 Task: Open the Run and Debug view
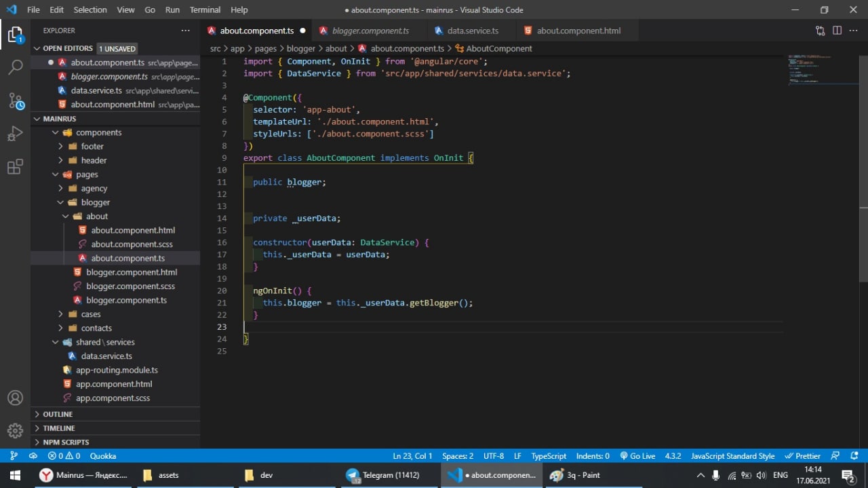pyautogui.click(x=15, y=134)
